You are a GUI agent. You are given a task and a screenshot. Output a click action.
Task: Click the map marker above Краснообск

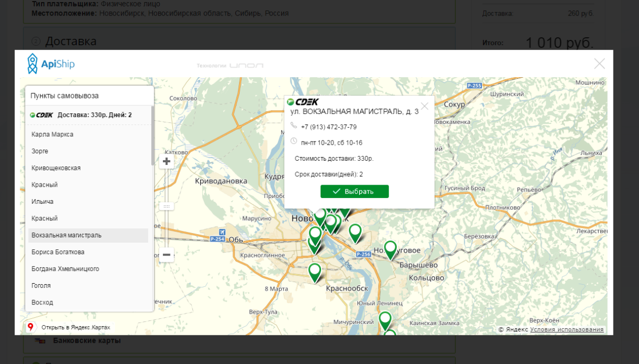point(315,271)
